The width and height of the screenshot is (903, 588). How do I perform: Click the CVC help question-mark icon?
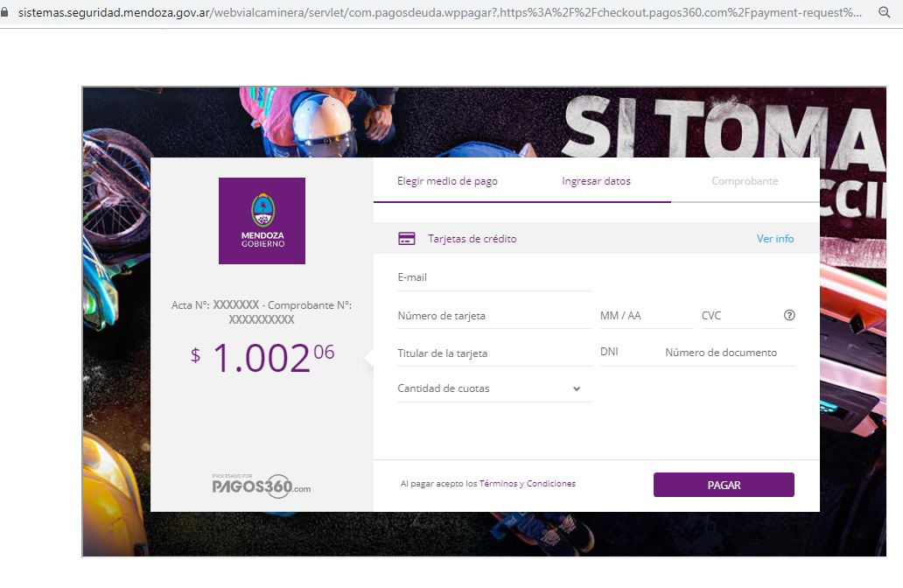(789, 315)
